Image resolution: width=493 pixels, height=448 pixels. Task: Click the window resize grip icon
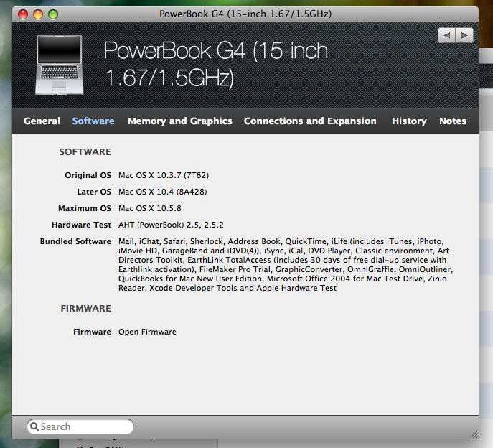coord(474,434)
